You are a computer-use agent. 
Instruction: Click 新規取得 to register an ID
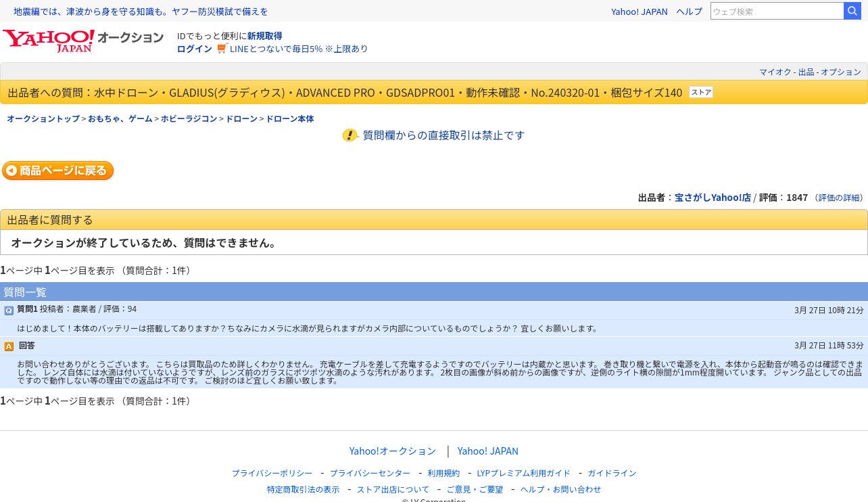coord(264,36)
